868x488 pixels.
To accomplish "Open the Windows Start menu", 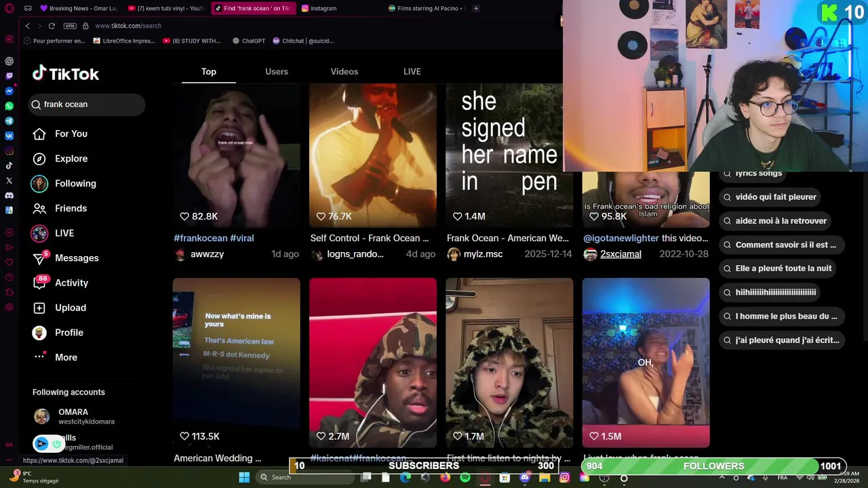I will click(244, 477).
